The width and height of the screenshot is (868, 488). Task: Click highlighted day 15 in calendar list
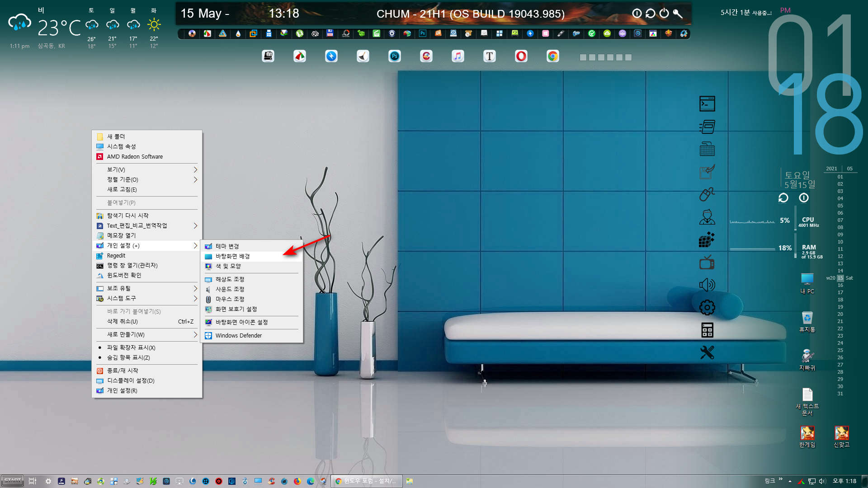pos(840,278)
